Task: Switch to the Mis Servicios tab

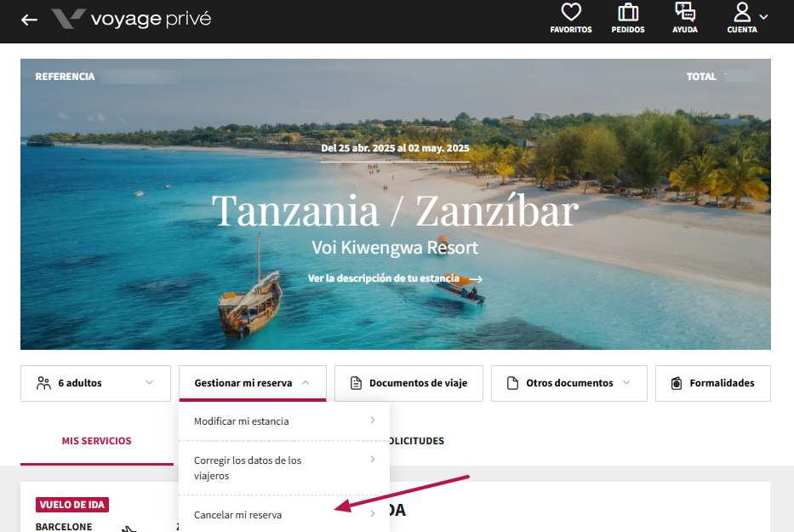Action: [x=97, y=441]
